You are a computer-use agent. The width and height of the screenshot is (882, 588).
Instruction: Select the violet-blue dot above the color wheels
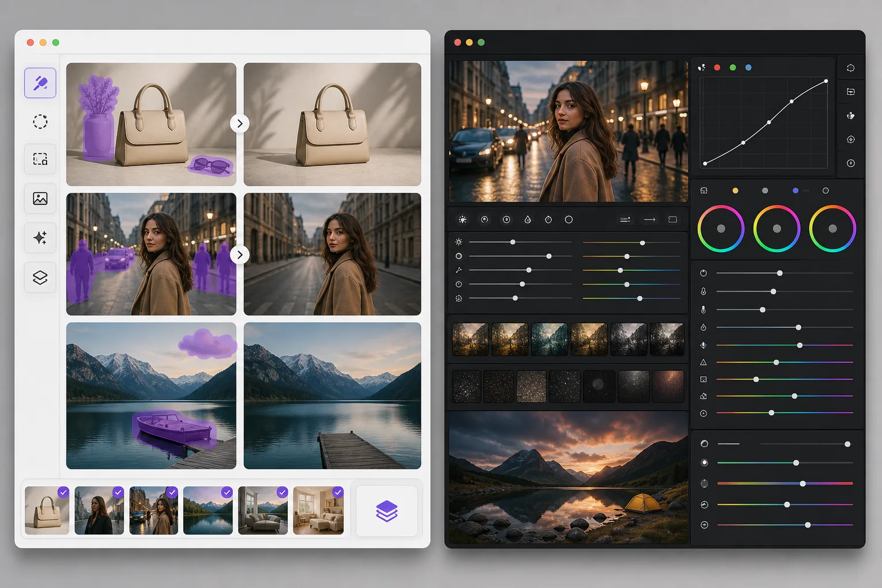[x=795, y=191]
